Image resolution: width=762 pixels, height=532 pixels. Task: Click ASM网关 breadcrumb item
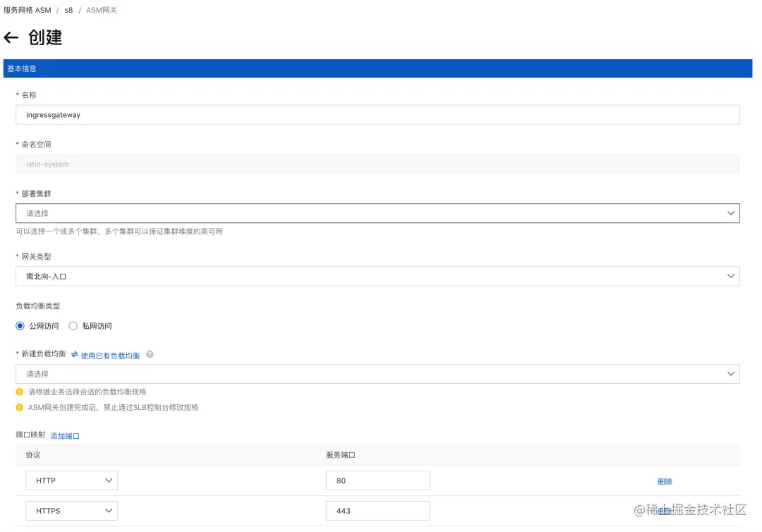(102, 10)
